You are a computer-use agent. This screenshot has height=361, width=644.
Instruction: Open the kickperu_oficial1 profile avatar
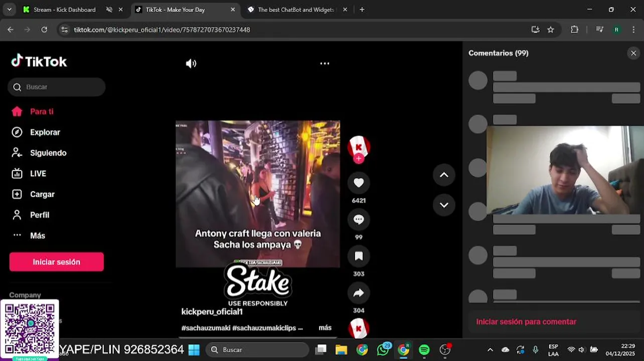tap(359, 146)
